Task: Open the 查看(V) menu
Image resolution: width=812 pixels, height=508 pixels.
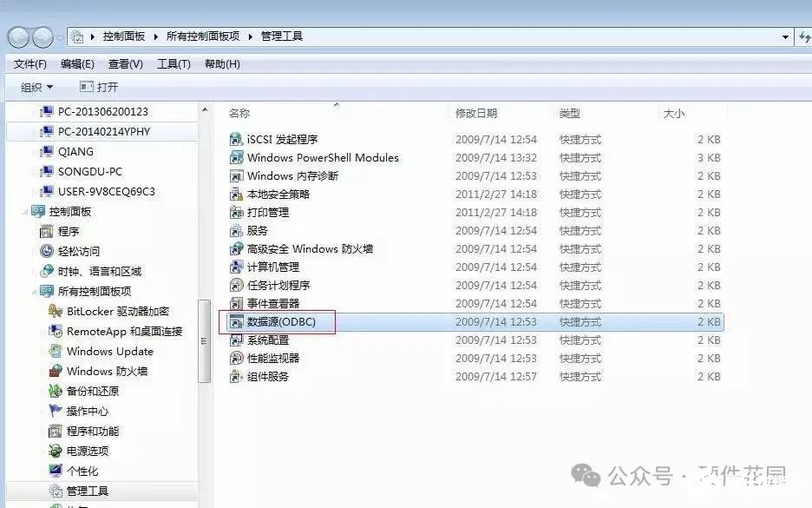Action: (x=125, y=63)
